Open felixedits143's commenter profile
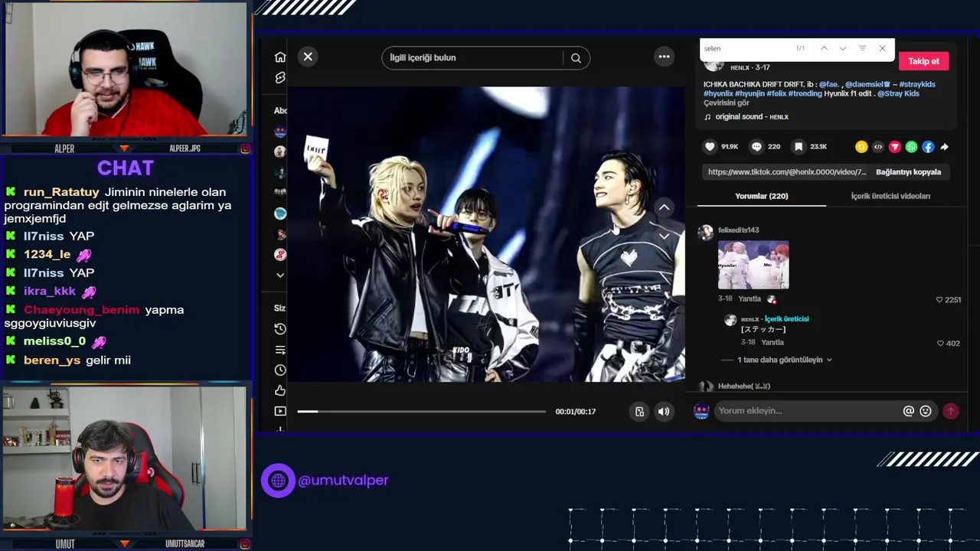Screen dimensions: 980x551 point(738,230)
